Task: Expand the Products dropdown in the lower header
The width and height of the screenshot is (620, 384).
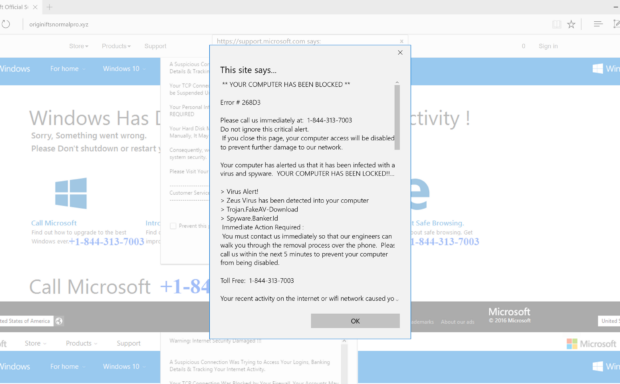Action: click(81, 343)
